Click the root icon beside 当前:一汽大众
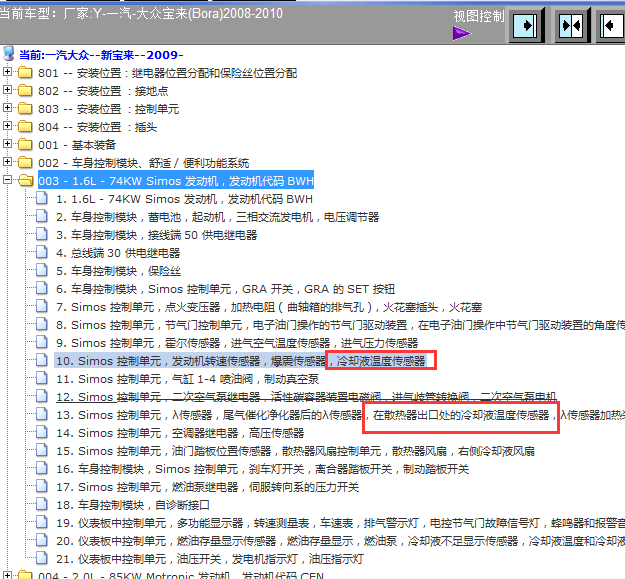 [9, 54]
